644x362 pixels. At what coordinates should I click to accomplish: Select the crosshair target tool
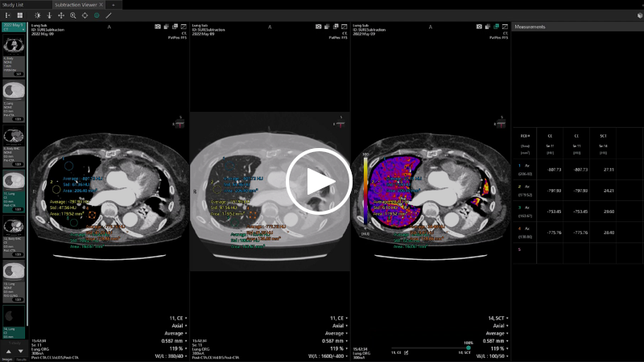85,15
